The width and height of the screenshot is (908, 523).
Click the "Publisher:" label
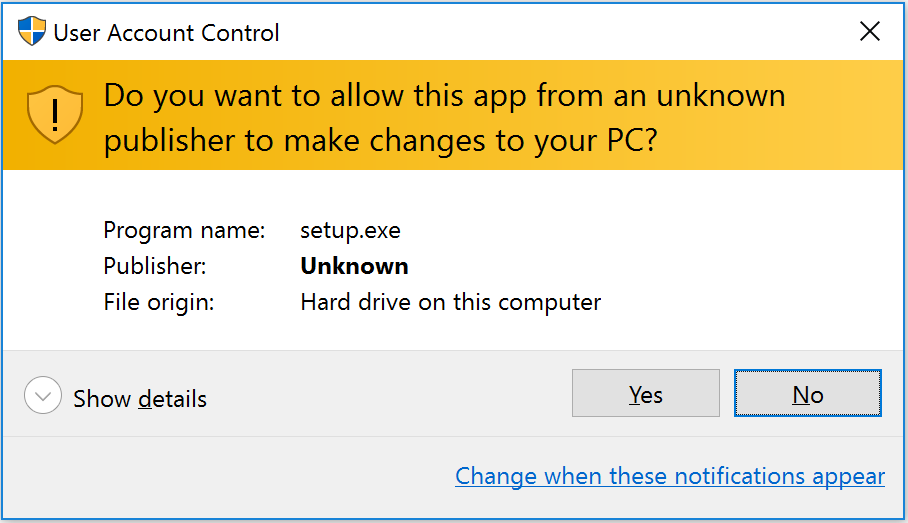pos(156,267)
